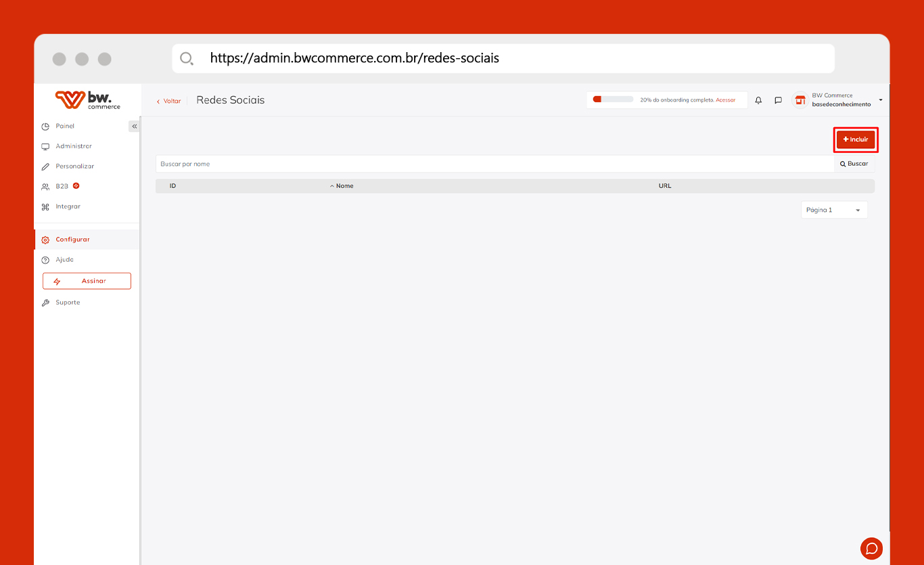Viewport: 924px width, 565px height.
Task: Go back via Voltar link
Action: (168, 101)
